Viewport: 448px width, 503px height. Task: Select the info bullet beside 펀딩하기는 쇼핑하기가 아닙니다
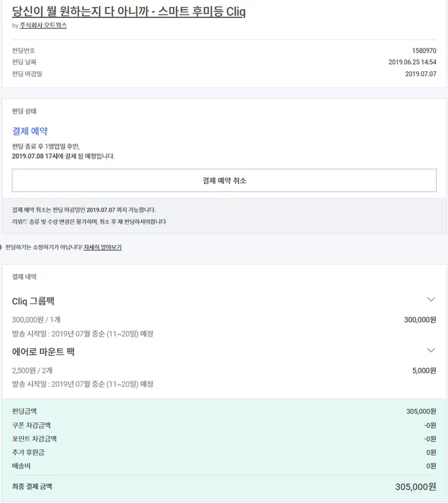point(1,247)
